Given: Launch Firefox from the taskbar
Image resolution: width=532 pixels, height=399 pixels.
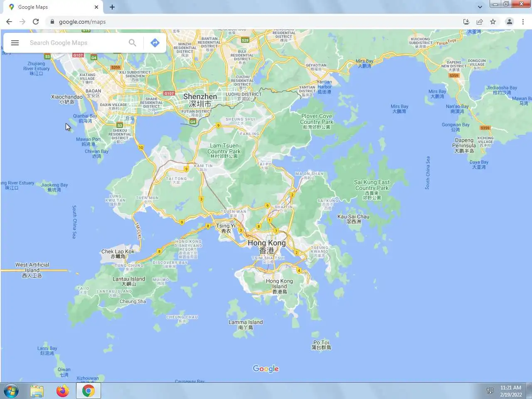Looking at the screenshot, I should [63, 391].
